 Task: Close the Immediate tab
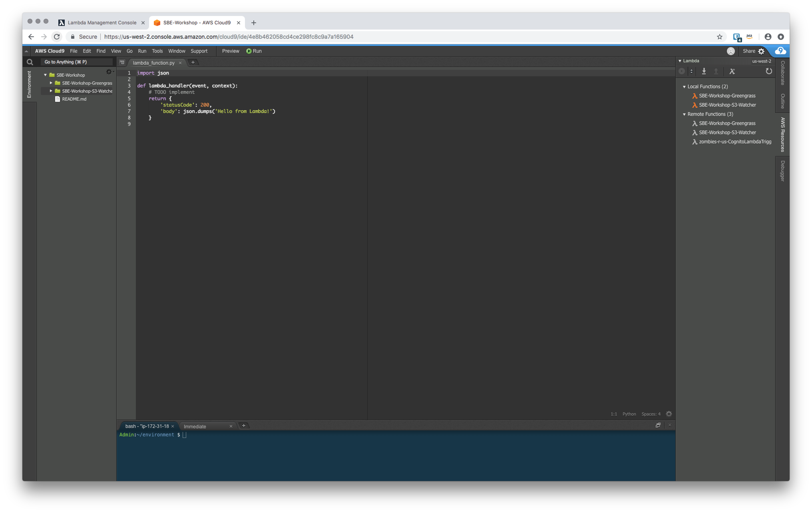pos(231,426)
